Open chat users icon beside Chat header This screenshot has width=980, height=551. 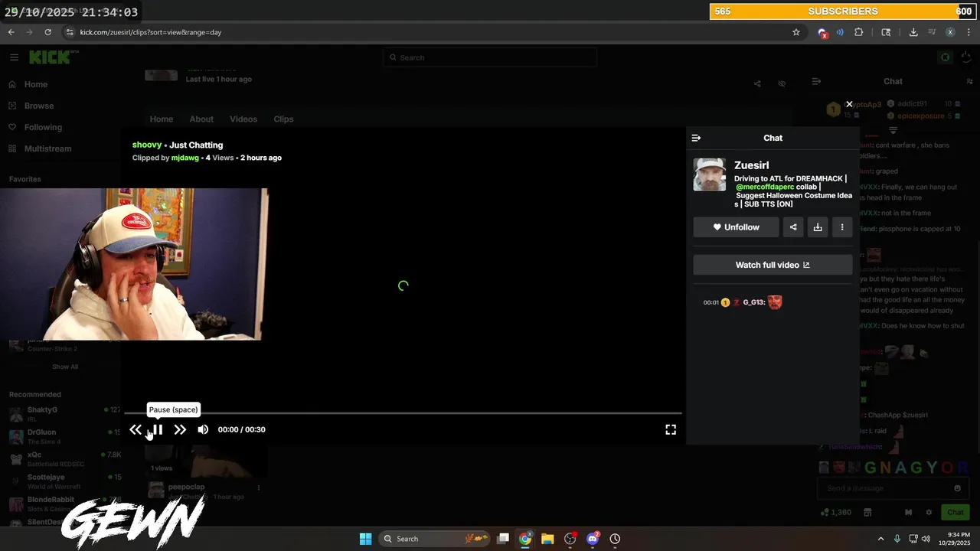[969, 81]
